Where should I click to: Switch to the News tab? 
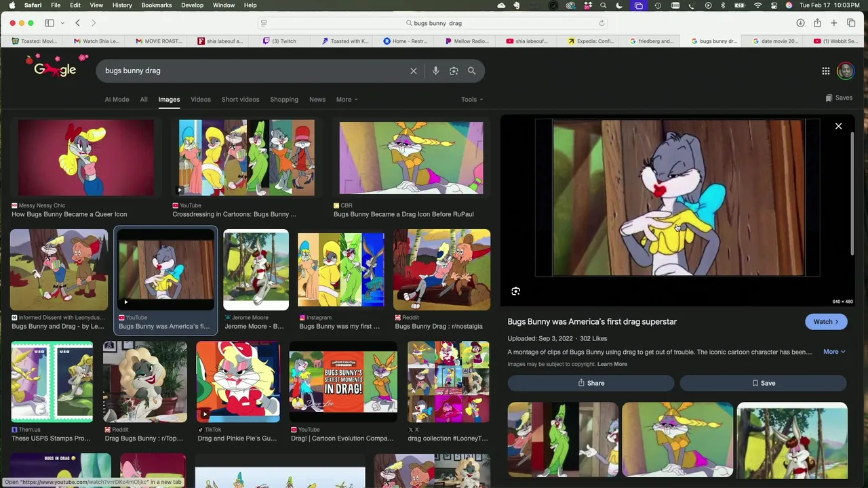pos(317,100)
